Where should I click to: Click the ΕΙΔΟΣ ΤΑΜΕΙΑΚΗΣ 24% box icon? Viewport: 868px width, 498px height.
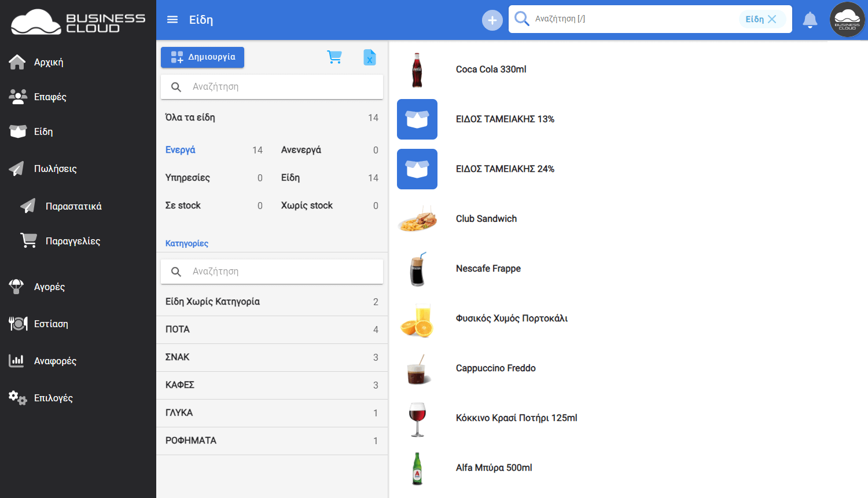click(417, 169)
